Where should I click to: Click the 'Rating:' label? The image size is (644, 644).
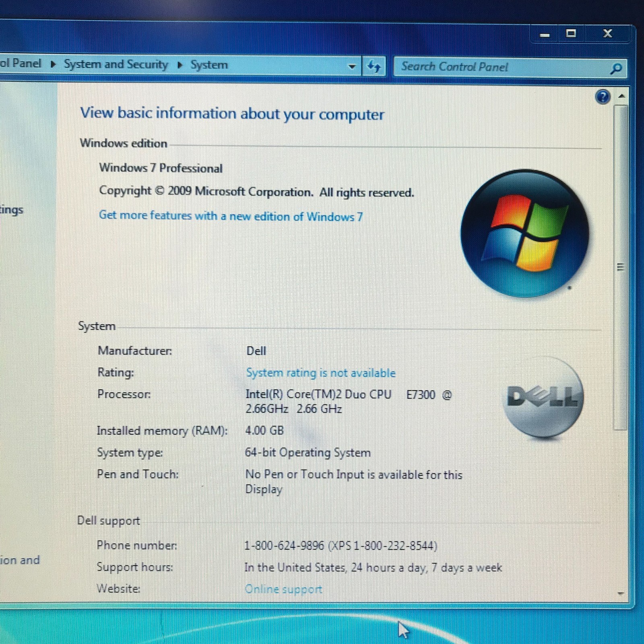tap(116, 372)
